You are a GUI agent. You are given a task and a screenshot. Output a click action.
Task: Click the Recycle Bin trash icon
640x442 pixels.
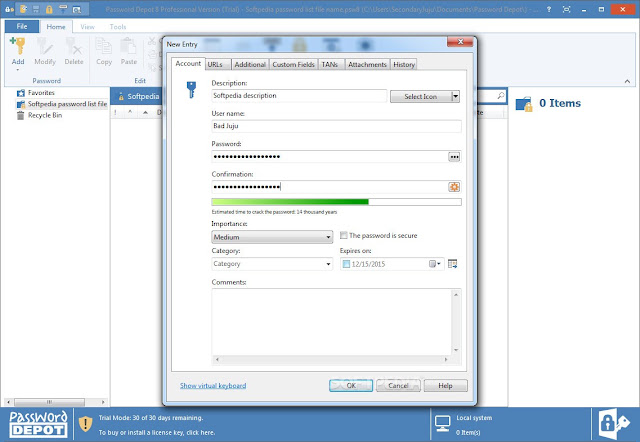click(20, 115)
